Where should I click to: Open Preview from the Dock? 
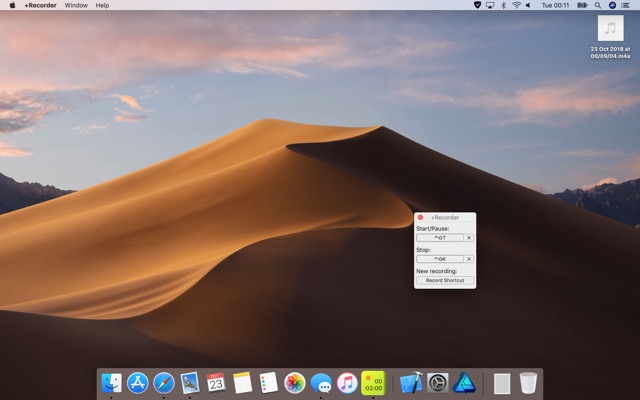tap(190, 383)
